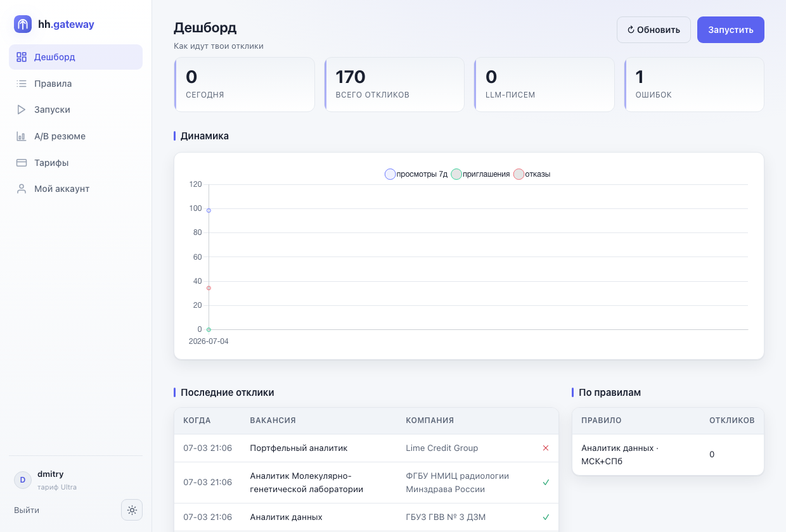
Task: Go to the Запуски page
Action: 75,110
